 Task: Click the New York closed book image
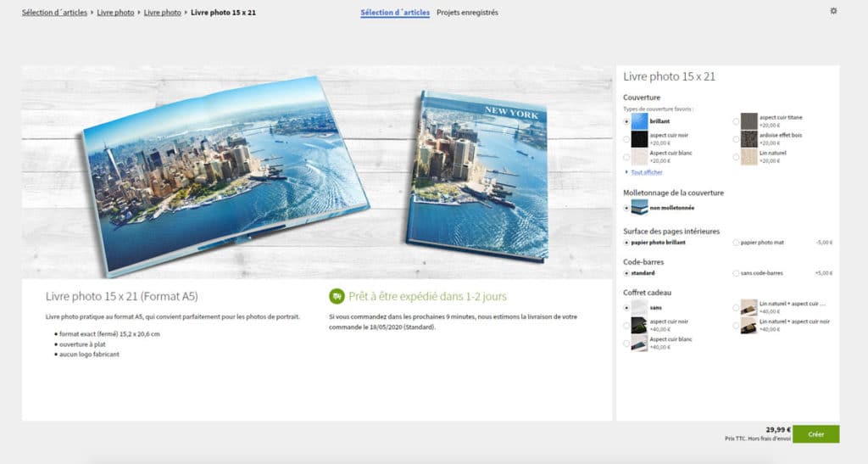[478, 176]
